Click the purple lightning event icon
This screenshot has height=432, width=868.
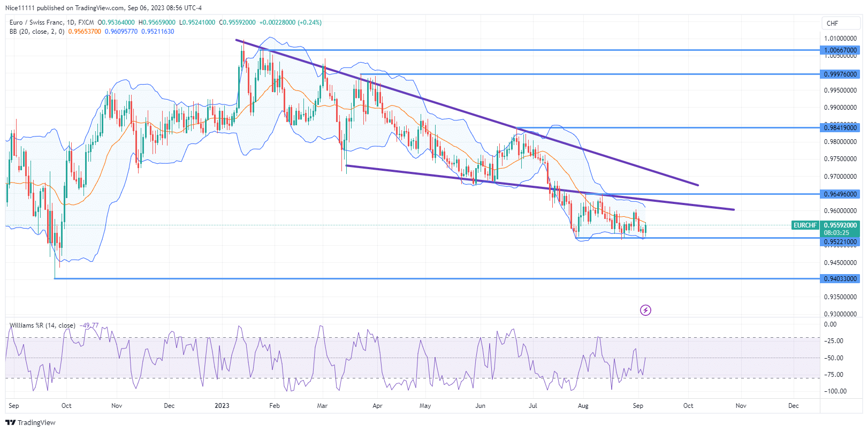point(645,310)
